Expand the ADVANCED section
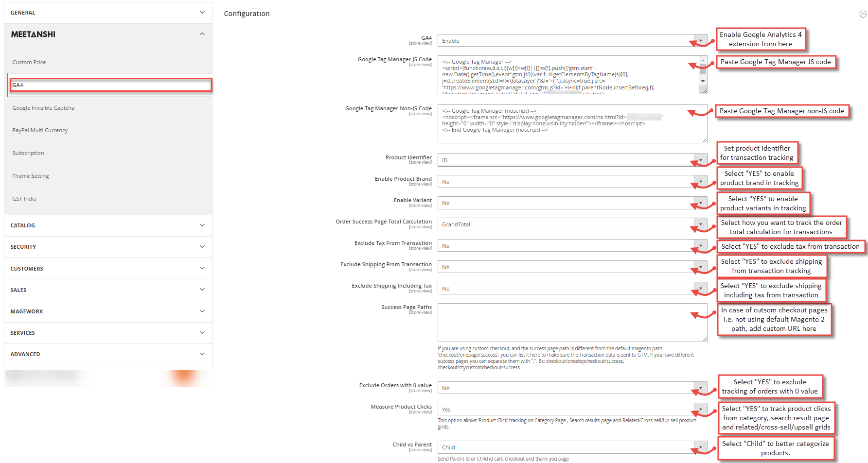 click(108, 354)
